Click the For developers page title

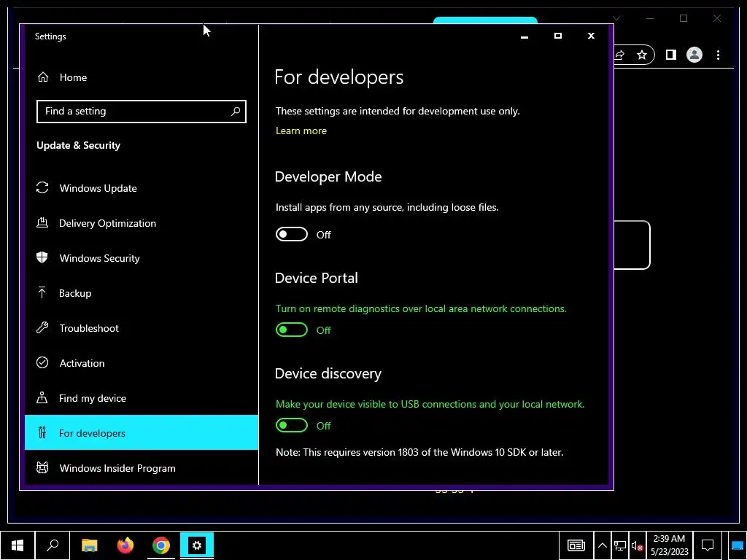coord(338,77)
